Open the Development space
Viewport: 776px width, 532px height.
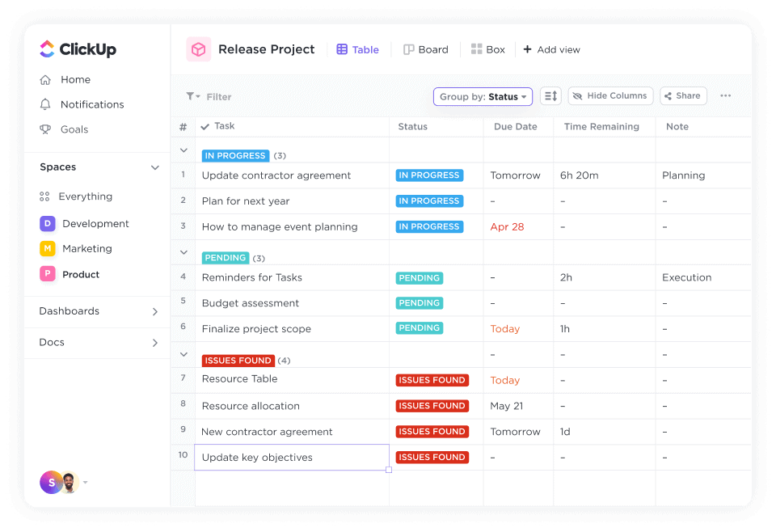[84, 224]
